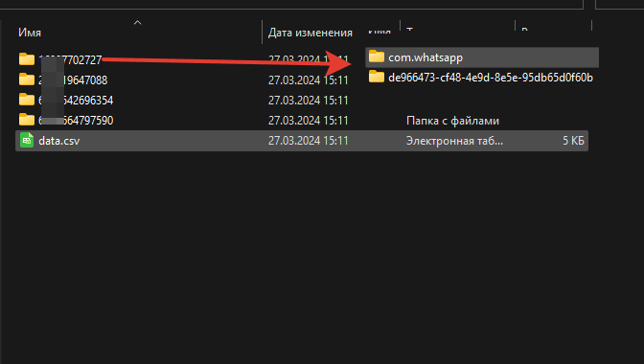Click folder icon beside 64797590
The width and height of the screenshot is (644, 364).
(x=27, y=120)
